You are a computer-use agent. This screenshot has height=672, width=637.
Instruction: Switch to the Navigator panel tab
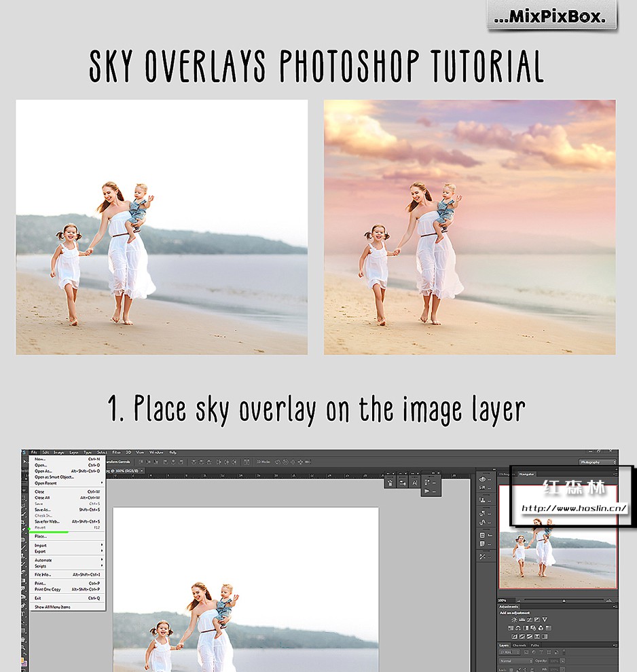[526, 474]
